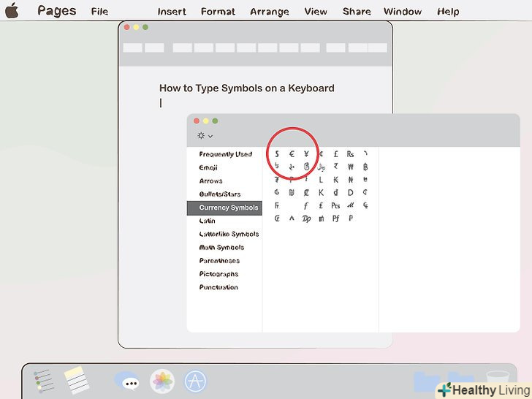Click the heading 'How to Type Symbols on a Keyboard'
This screenshot has width=532, height=399.
[247, 88]
